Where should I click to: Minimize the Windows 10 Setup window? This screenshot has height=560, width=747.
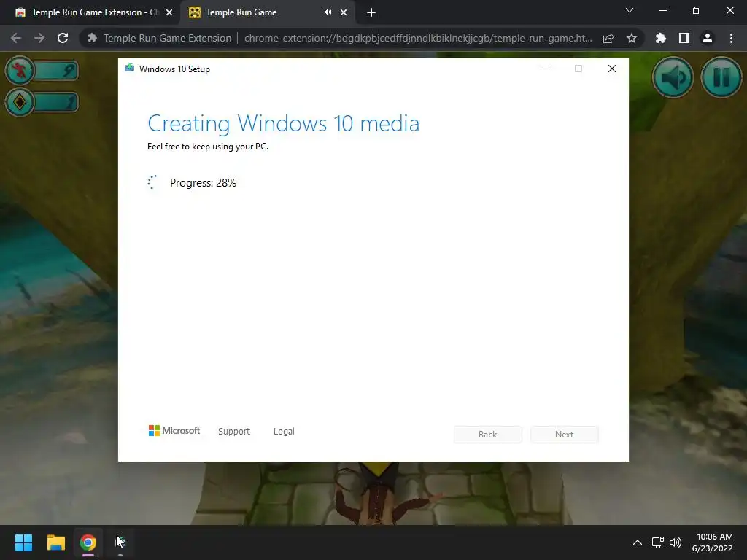[x=546, y=69]
